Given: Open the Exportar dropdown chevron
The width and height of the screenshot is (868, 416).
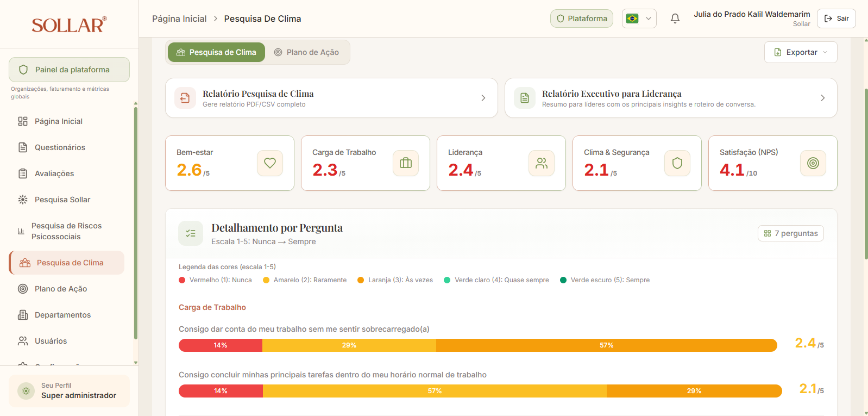Looking at the screenshot, I should [825, 52].
